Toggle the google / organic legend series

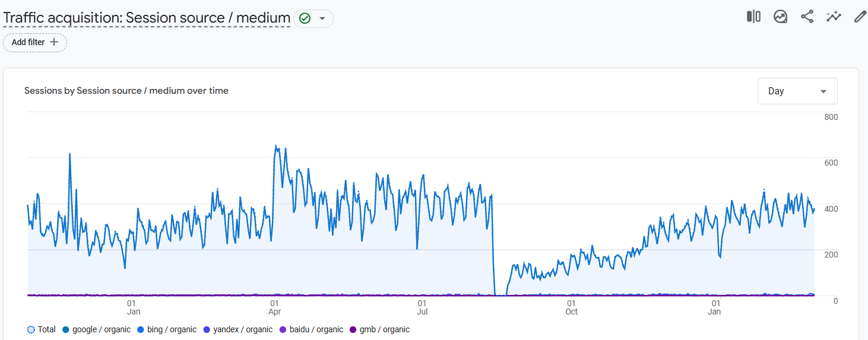tap(96, 329)
